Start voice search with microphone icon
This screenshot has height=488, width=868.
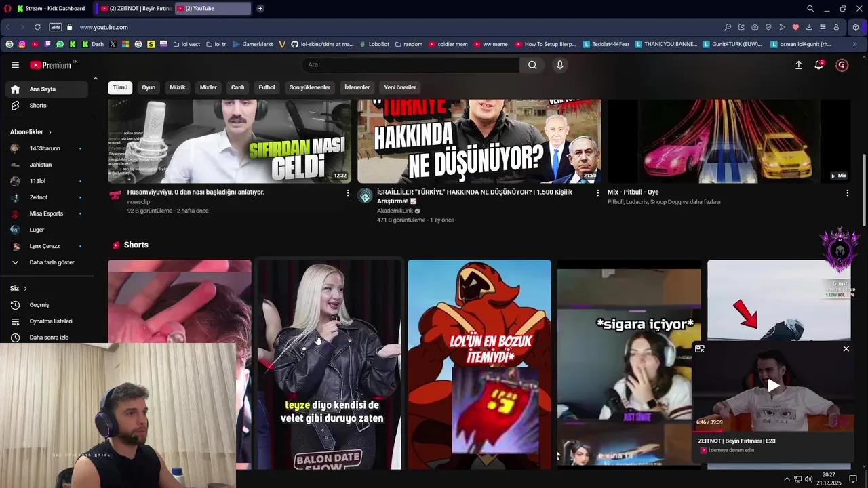pyautogui.click(x=559, y=65)
